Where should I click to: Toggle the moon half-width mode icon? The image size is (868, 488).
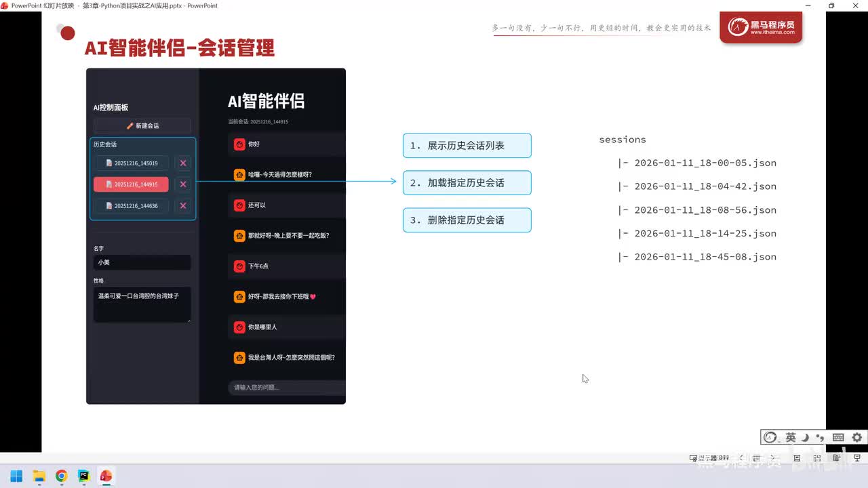[x=806, y=438]
